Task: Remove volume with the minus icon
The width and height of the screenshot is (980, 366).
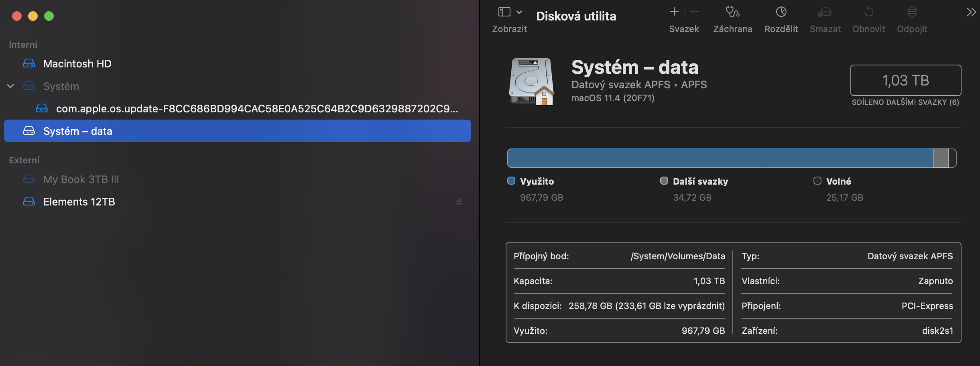Action: pos(695,12)
